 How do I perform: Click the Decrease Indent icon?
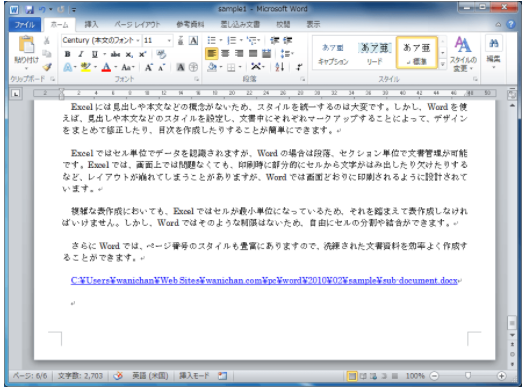pyautogui.click(x=275, y=41)
